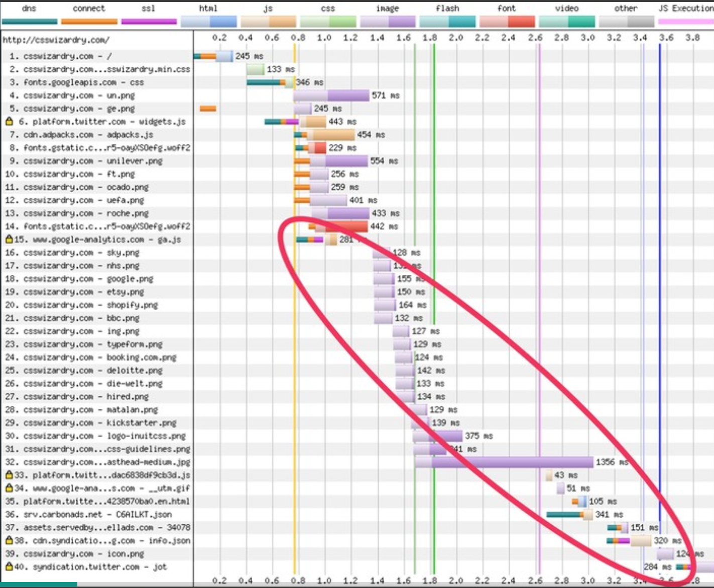Select request 3 fonts.googleapis.com css
The image size is (714, 588).
point(76,82)
